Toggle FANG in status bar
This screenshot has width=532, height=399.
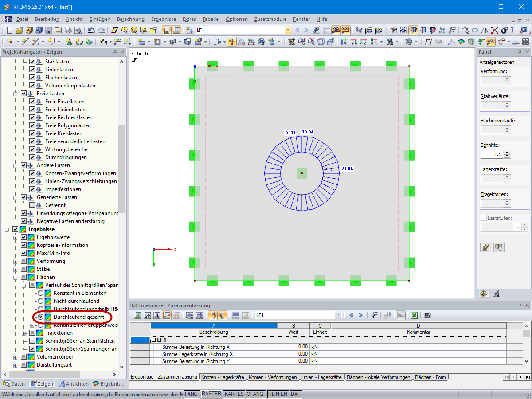192,394
